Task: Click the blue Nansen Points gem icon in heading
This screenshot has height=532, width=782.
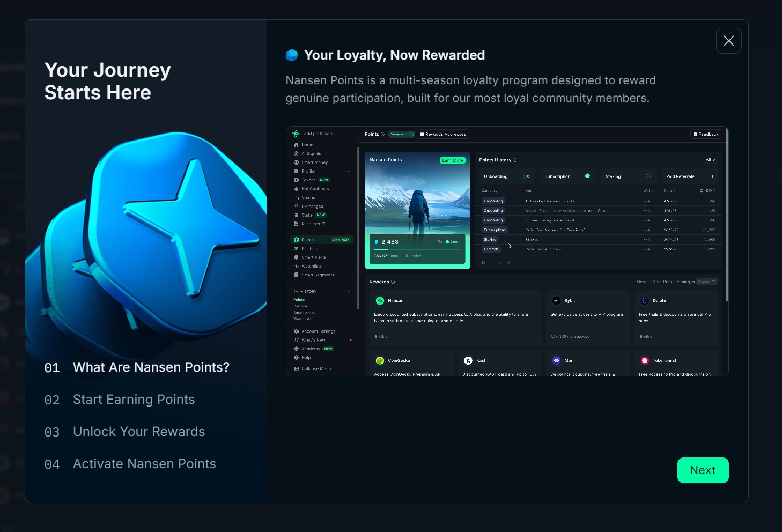Action: [x=292, y=55]
